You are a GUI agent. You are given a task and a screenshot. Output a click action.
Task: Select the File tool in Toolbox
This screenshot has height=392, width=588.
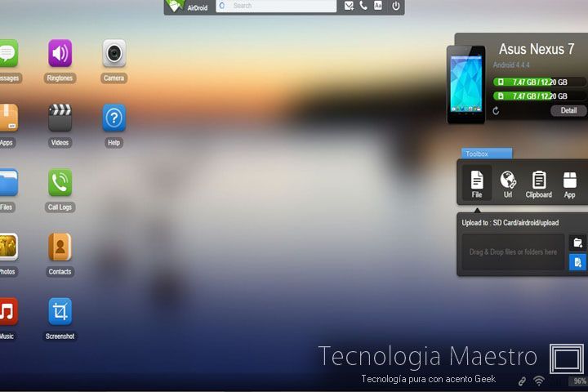477,183
